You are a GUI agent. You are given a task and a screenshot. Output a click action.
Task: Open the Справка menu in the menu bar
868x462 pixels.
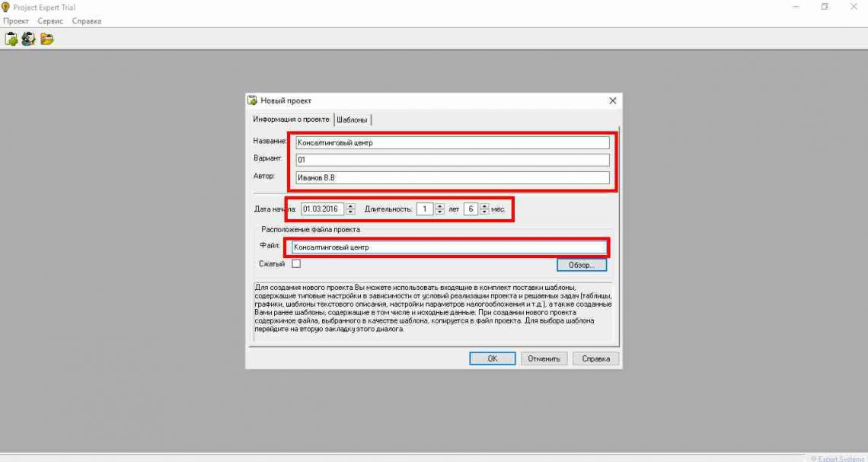point(86,21)
